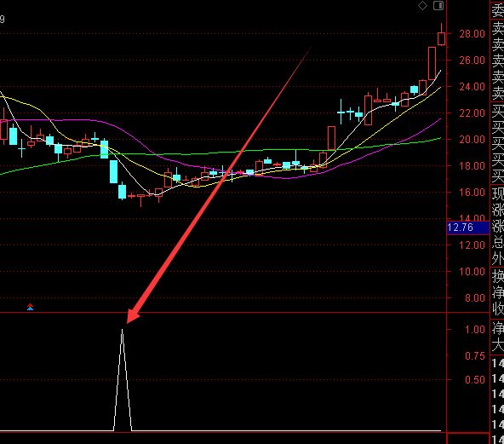Open the 委 row at top of quote panel
Screen dimensions: 504x444
497,10
